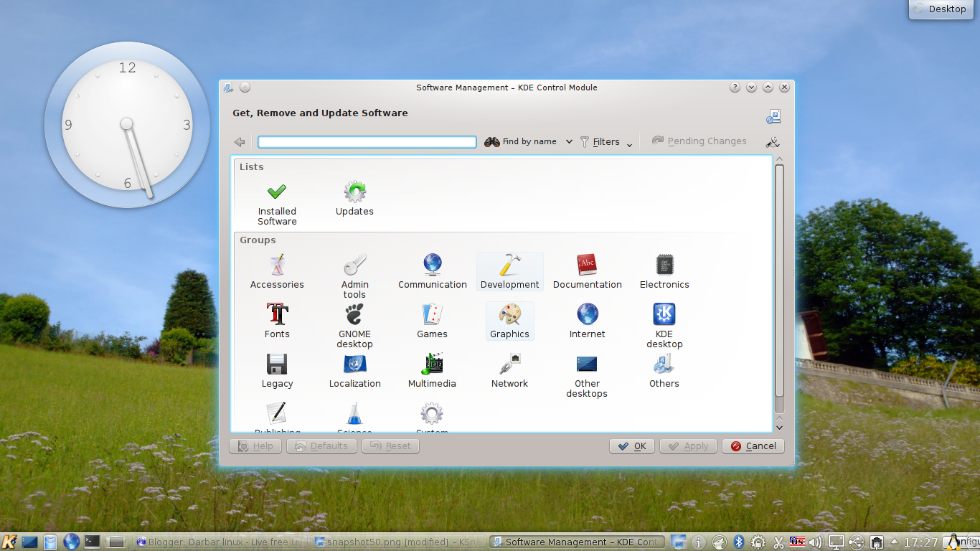Image resolution: width=980 pixels, height=551 pixels.
Task: Select the Electronics group
Action: [x=664, y=269]
